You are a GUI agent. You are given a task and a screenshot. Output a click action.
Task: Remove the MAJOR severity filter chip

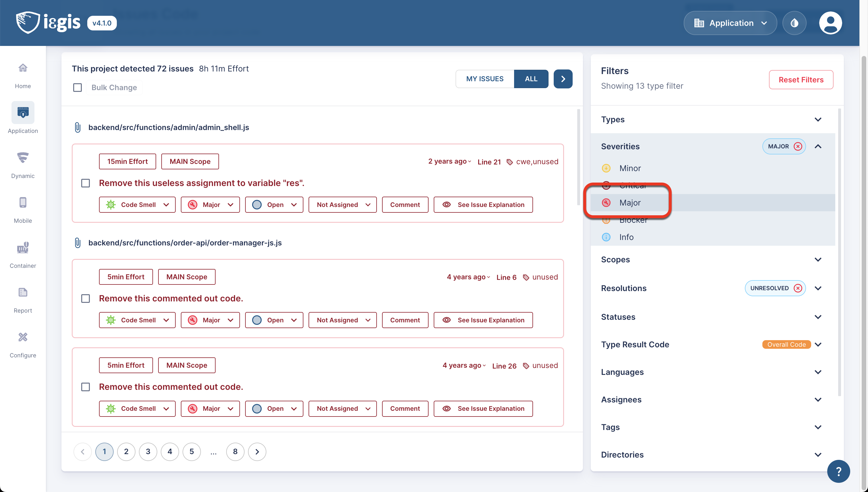pos(798,146)
